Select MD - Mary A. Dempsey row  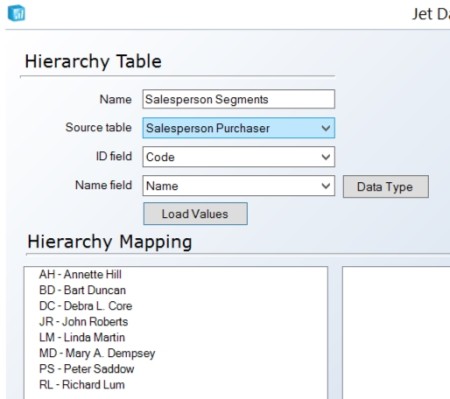97,353
